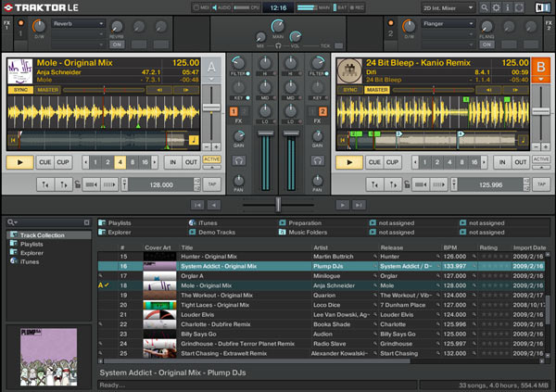Click Deck A tempo fader handle

(x=211, y=107)
